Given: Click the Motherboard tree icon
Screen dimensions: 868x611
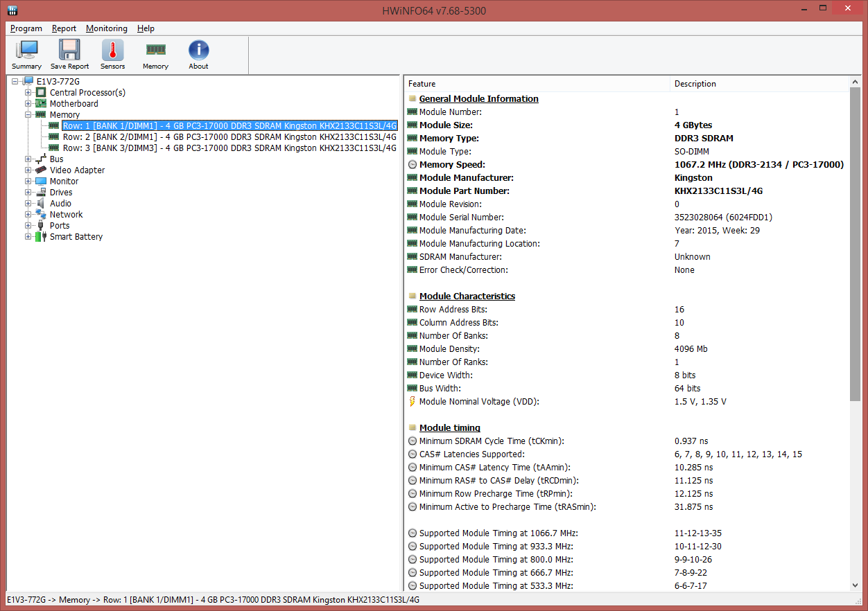Looking at the screenshot, I should 42,103.
